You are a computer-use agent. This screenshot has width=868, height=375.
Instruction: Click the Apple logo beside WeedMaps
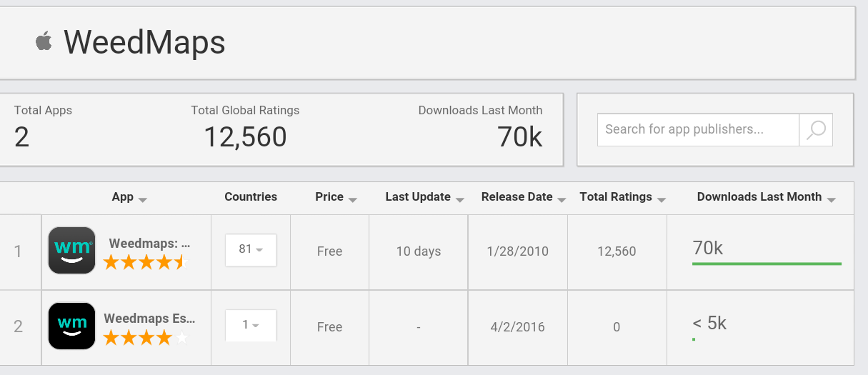(44, 41)
